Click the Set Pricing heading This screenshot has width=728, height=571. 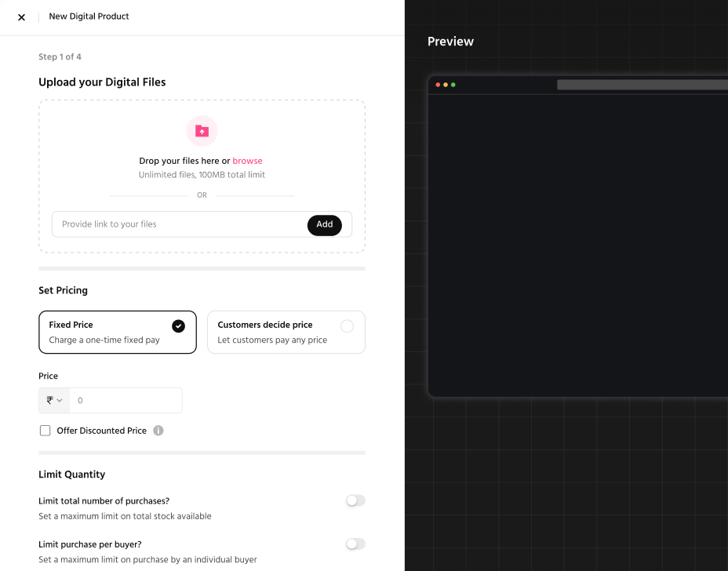63,290
